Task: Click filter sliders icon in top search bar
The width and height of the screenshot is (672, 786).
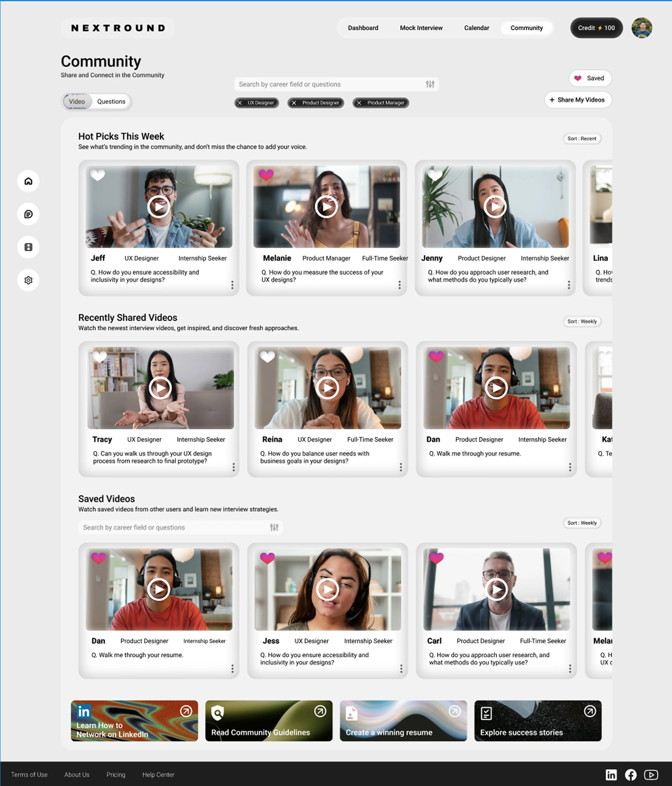Action: [x=430, y=84]
